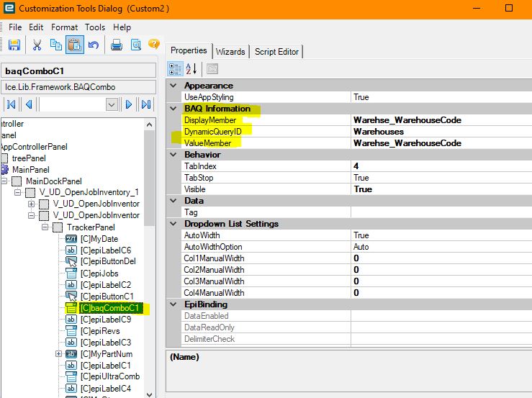Switch to the Wizards tab
This screenshot has height=398, width=532.
(230, 52)
